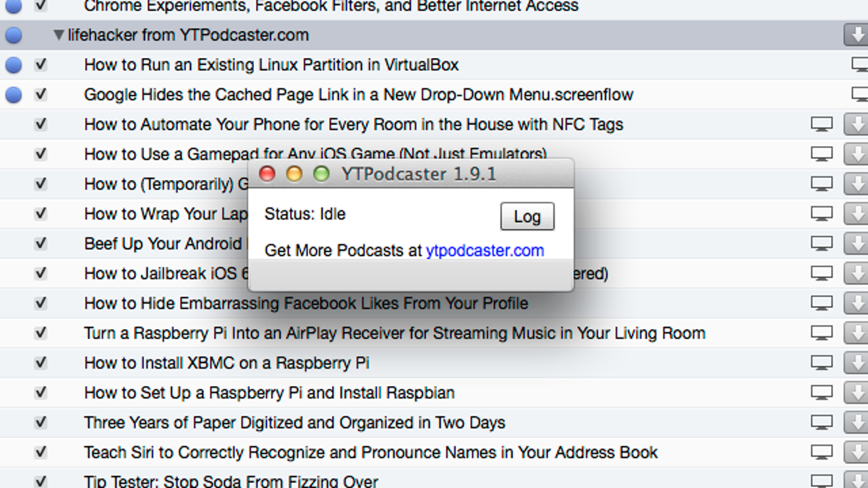Viewport: 868px width, 488px height.
Task: Click video icon for Three Years of Paper Digitized
Action: pyautogui.click(x=822, y=422)
